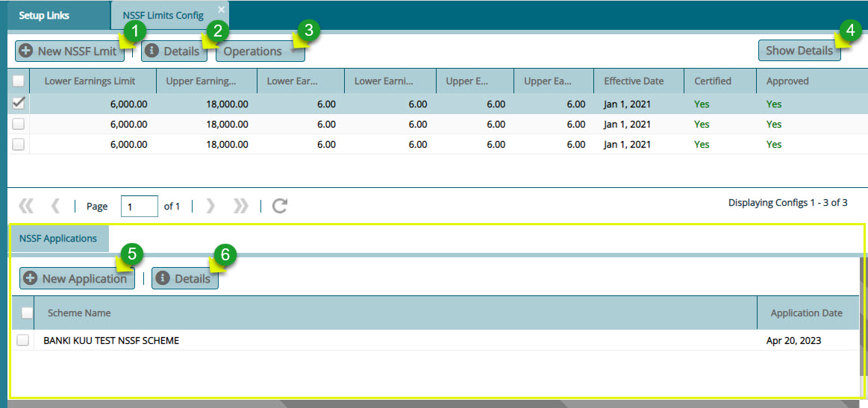This screenshot has width=868, height=408.
Task: Click the Show Details button
Action: (799, 51)
